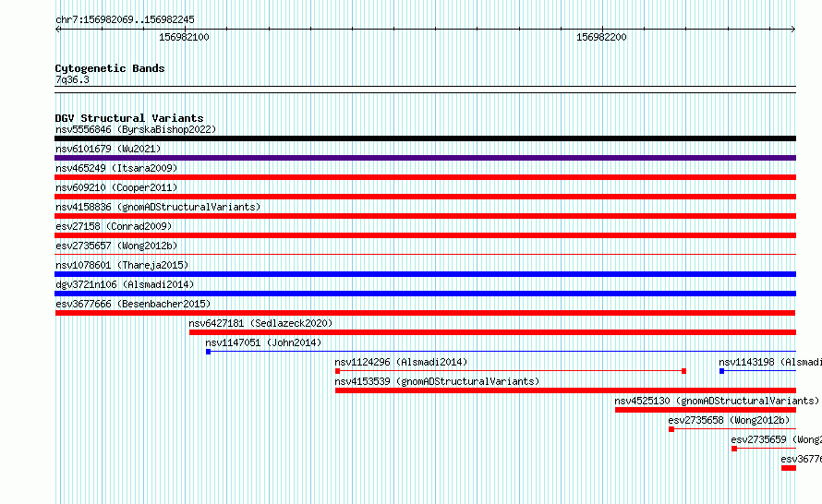This screenshot has height=504, width=822.
Task: Select the nsv1147051 (John2014) label
Action: tap(263, 342)
